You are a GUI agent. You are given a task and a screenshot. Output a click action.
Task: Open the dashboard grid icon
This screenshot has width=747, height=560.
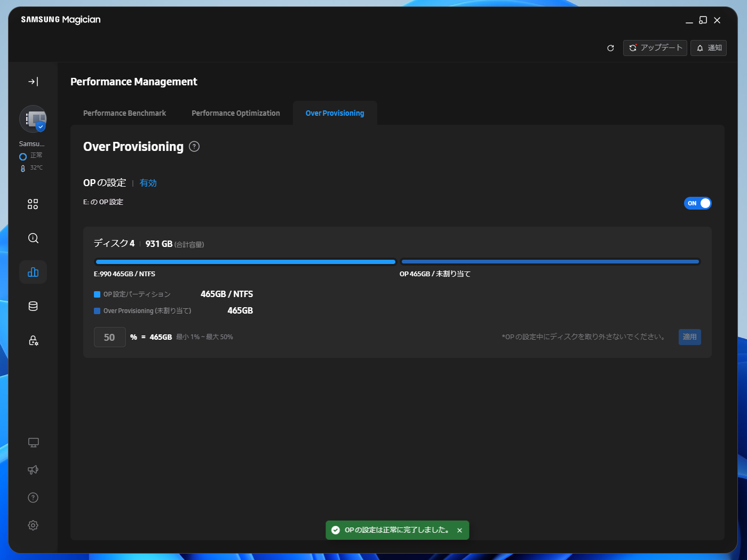[33, 204]
